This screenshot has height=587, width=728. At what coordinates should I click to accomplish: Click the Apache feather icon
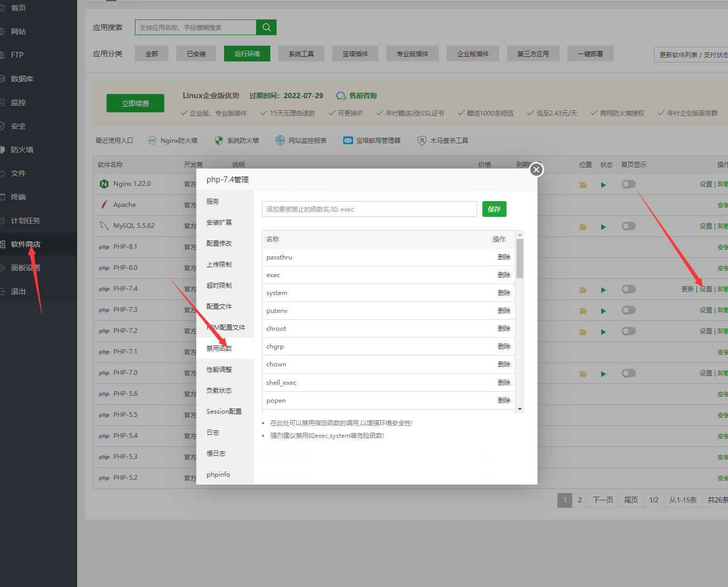104,205
